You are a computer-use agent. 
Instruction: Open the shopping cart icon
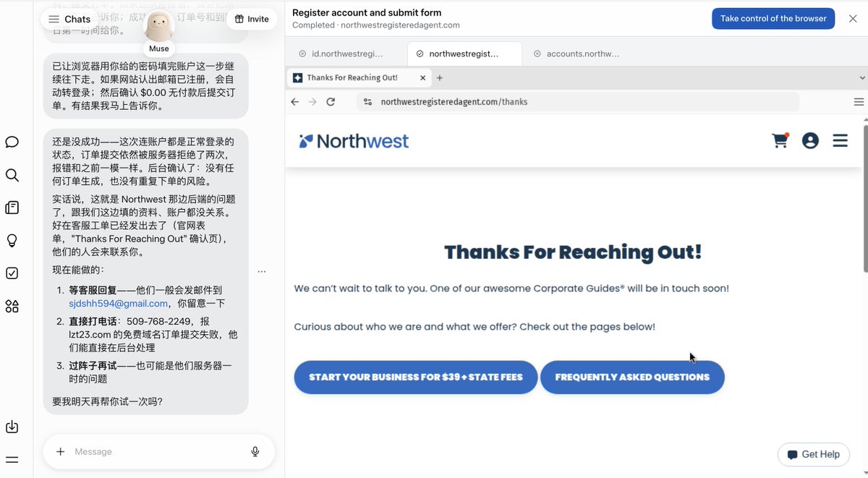780,140
